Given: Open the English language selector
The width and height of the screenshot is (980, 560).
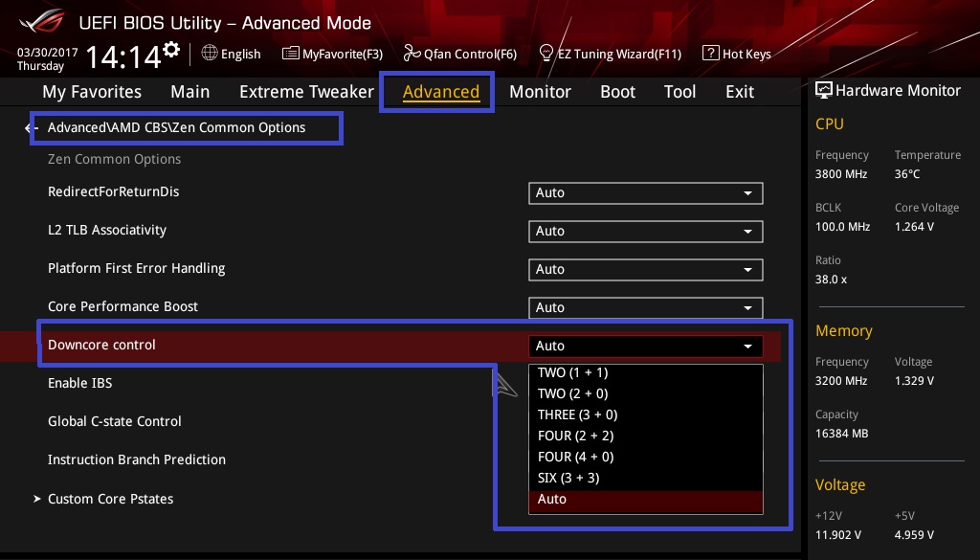Looking at the screenshot, I should coord(231,54).
